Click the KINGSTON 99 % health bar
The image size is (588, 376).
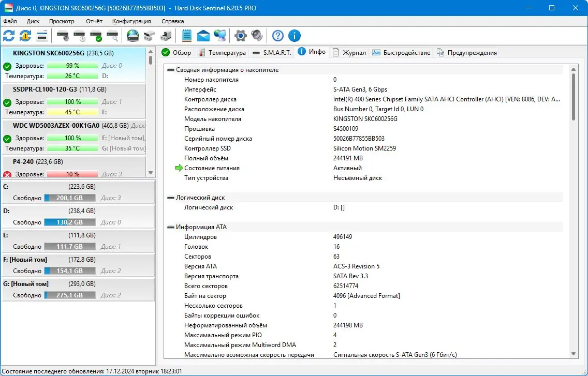(72, 66)
